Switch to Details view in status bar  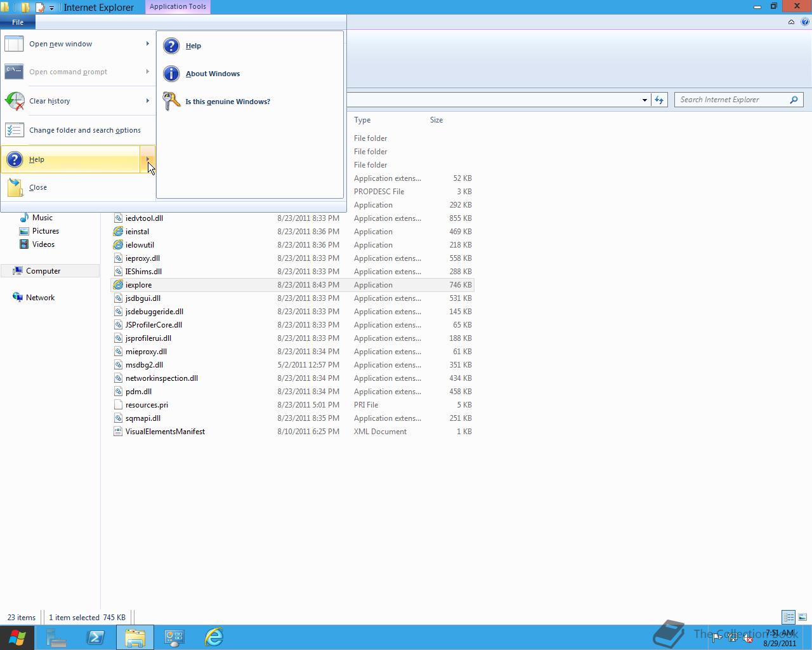tap(789, 617)
